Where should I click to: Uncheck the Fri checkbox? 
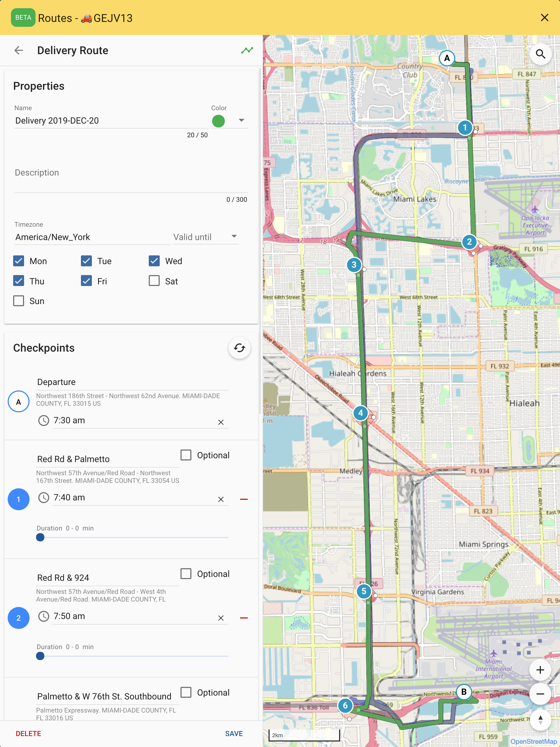click(86, 281)
